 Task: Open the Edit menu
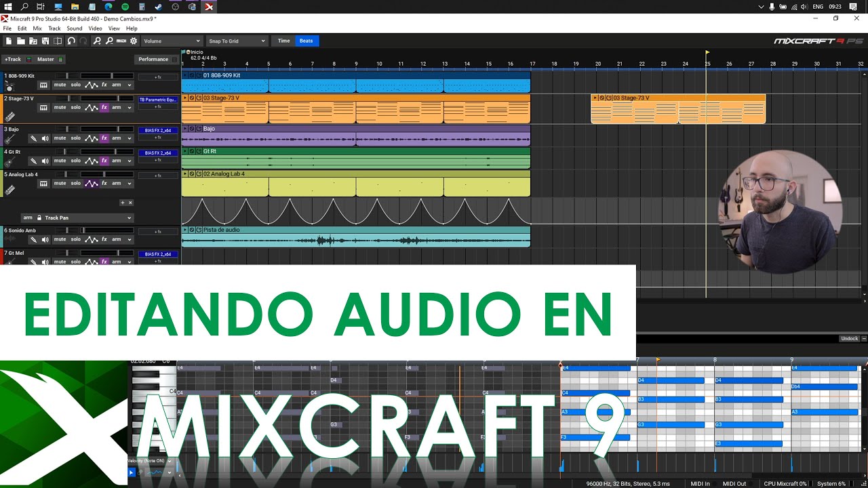click(22, 28)
